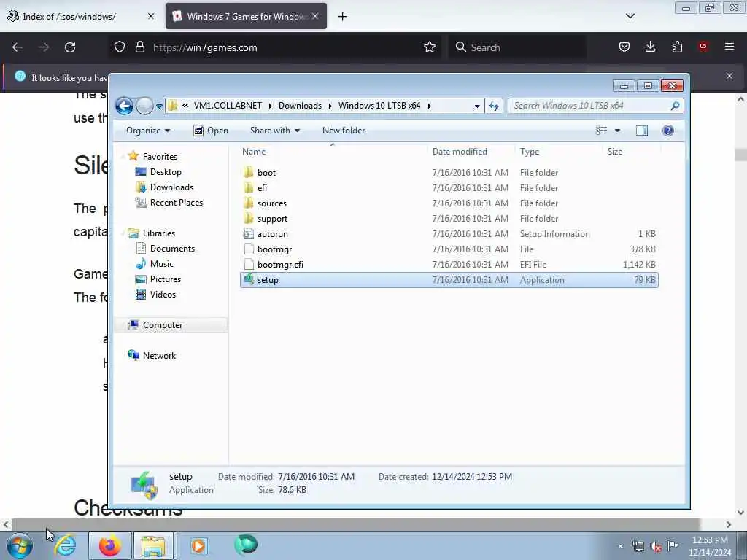Screen dimensions: 747x560
Task: List all Firefox tabs dropdown
Action: click(x=630, y=16)
